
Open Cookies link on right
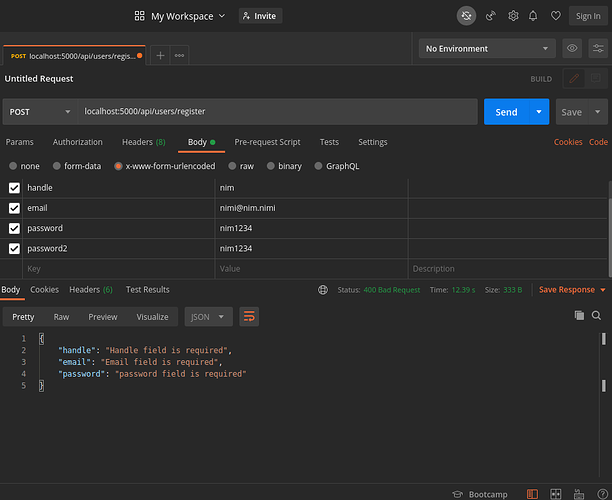click(568, 142)
